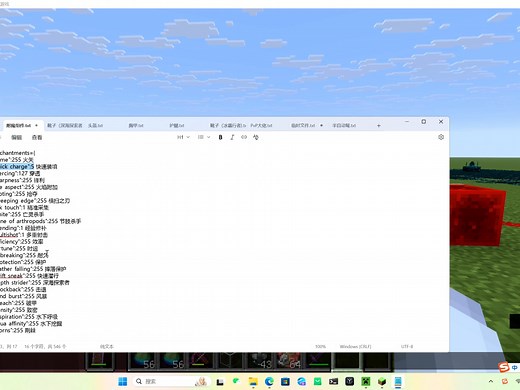Image resolution: width=520 pixels, height=390 pixels.
Task: Click the 纯文本 status bar entry
Action: click(x=107, y=347)
